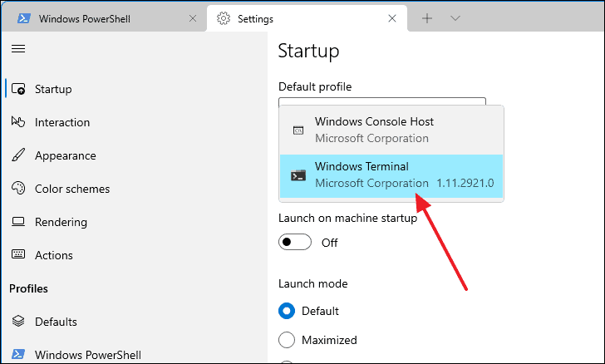Click the Startup sidebar icon
This screenshot has height=364, width=605.
[x=17, y=89]
